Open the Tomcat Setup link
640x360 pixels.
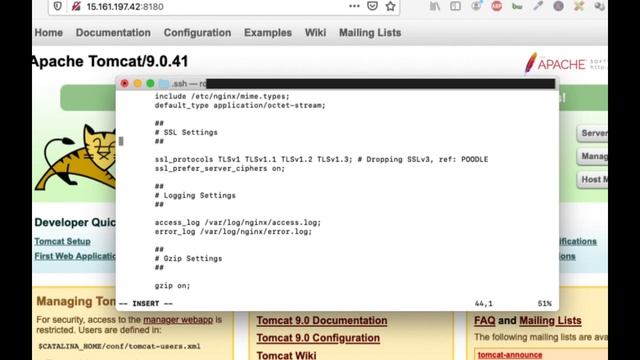pyautogui.click(x=62, y=241)
